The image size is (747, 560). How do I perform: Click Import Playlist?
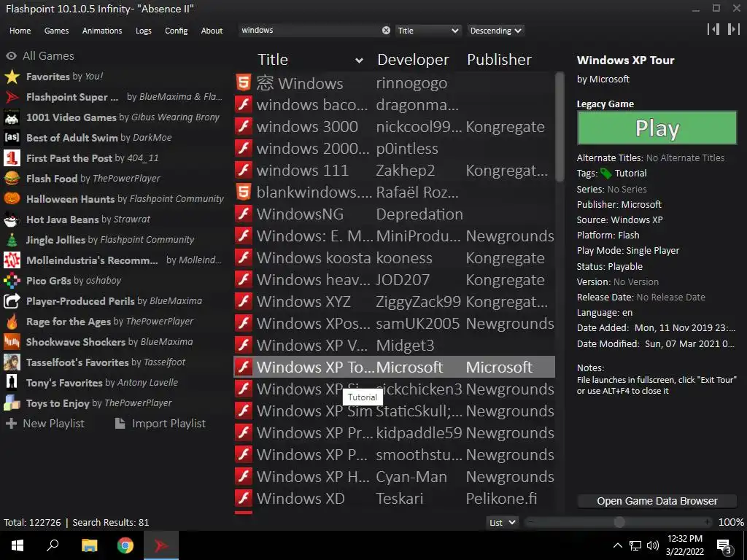point(160,424)
